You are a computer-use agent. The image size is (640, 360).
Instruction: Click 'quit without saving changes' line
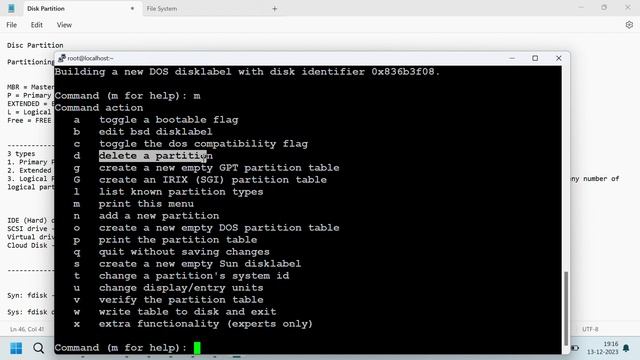(184, 252)
